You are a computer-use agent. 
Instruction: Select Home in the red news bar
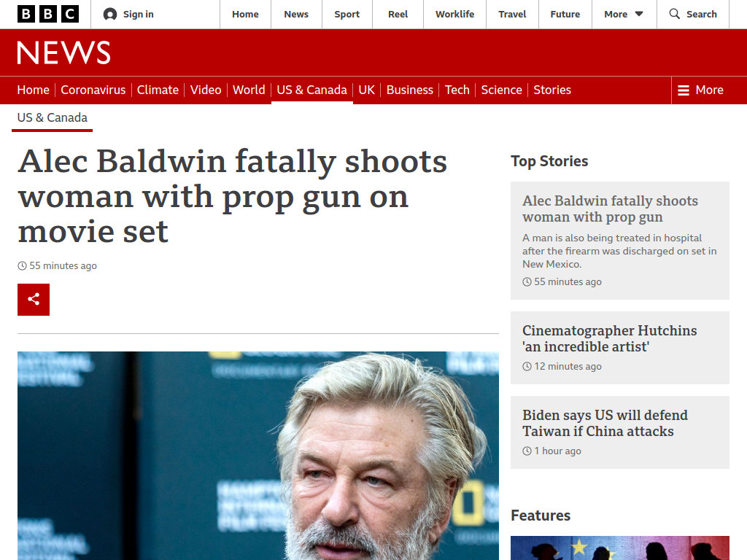pos(34,90)
